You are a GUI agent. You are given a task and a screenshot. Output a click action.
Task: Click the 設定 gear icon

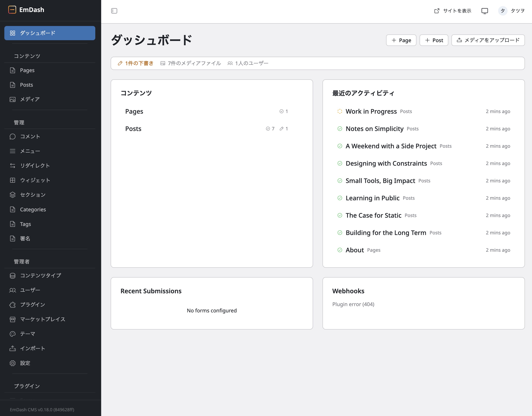12,363
